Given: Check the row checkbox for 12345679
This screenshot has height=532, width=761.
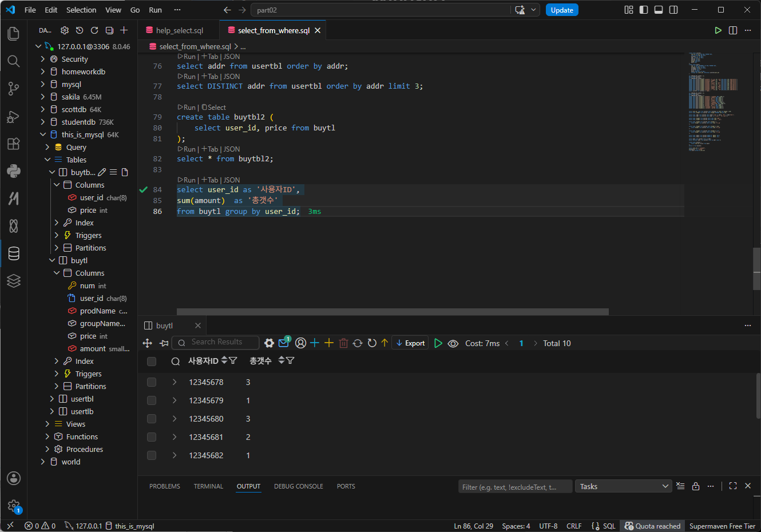Looking at the screenshot, I should coord(152,400).
